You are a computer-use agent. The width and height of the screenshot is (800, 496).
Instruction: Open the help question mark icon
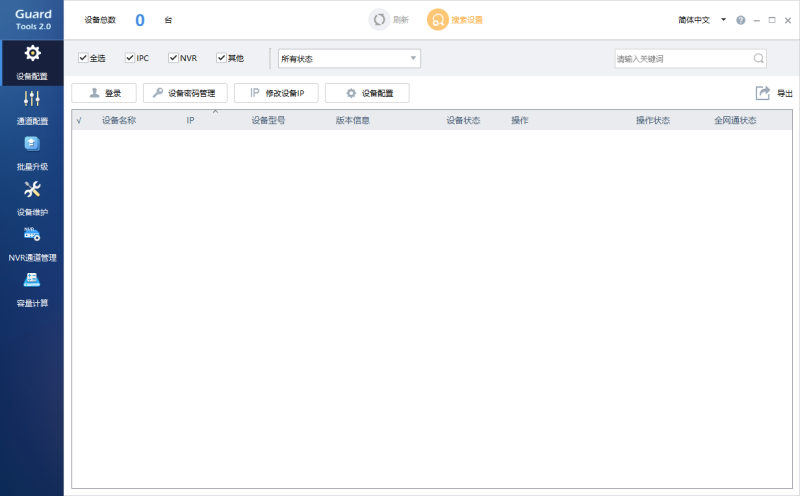tap(740, 20)
